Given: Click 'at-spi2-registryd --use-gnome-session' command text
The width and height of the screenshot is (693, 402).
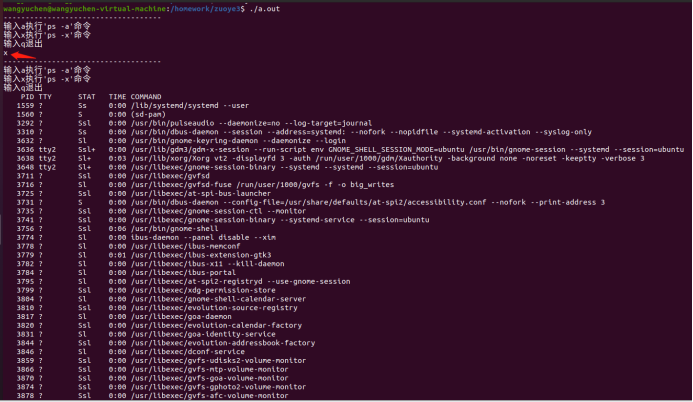Looking at the screenshot, I should [240, 281].
